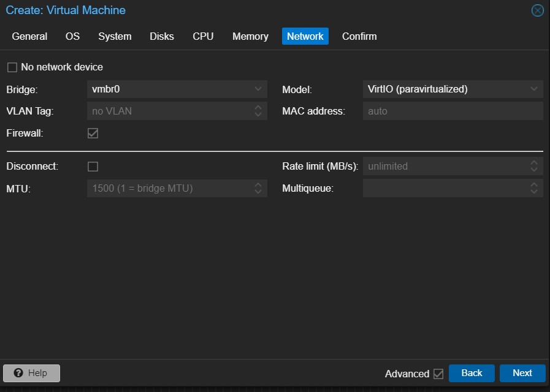Adjust the MTU stepper arrows
Screen dimensions: 550x392
point(258,189)
